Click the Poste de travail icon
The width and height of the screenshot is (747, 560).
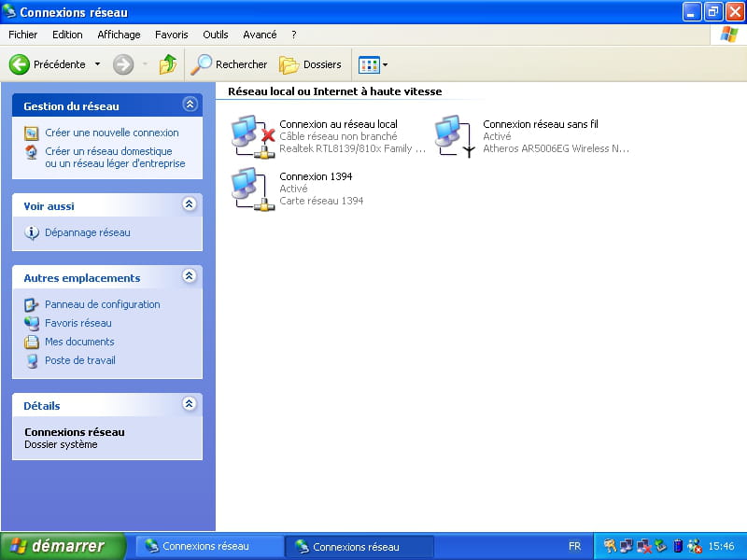click(x=32, y=361)
